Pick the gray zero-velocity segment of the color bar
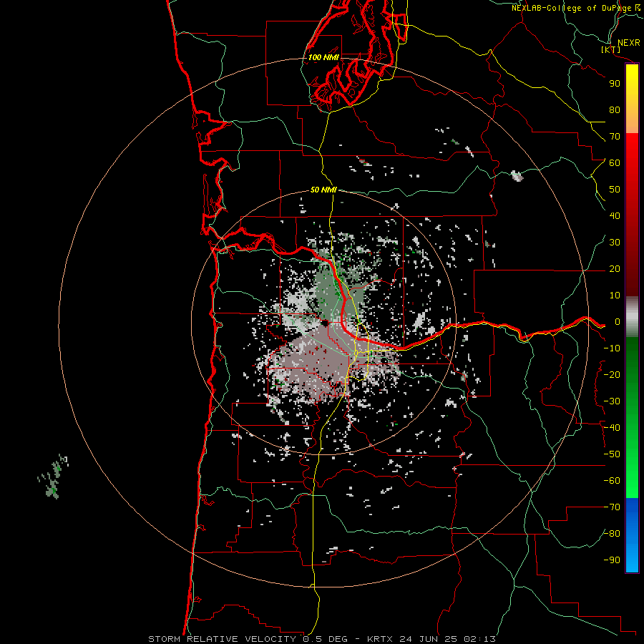 click(x=632, y=317)
